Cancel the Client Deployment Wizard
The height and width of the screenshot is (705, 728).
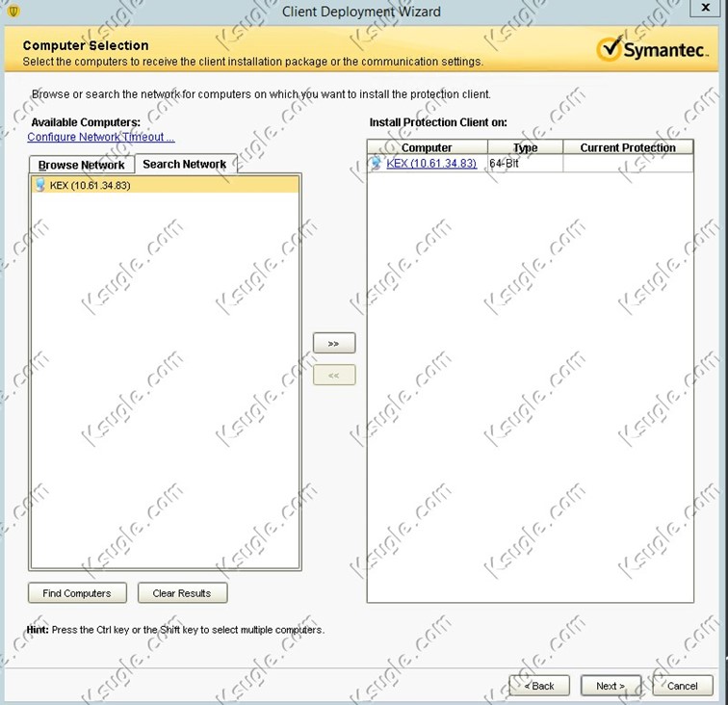[x=683, y=686]
